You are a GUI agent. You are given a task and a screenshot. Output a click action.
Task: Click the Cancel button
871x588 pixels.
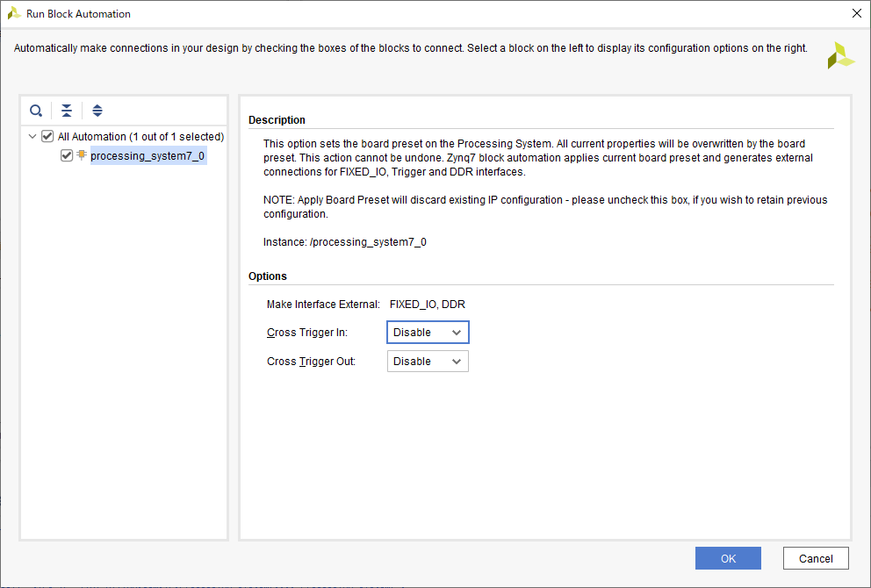816,558
